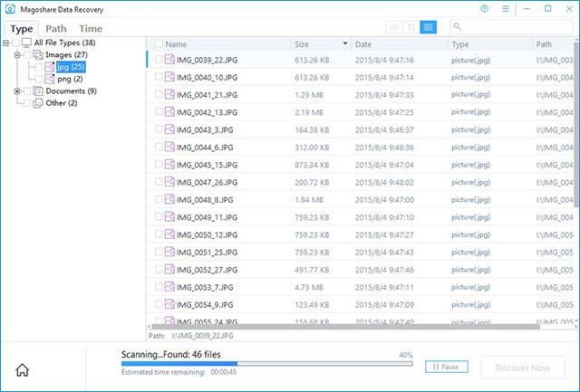Switch to detailed list view

pos(429,27)
